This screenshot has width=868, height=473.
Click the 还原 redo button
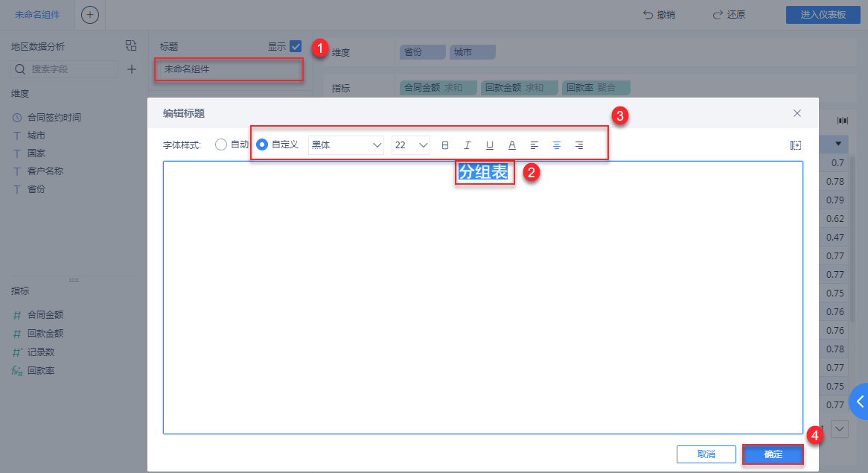[729, 15]
